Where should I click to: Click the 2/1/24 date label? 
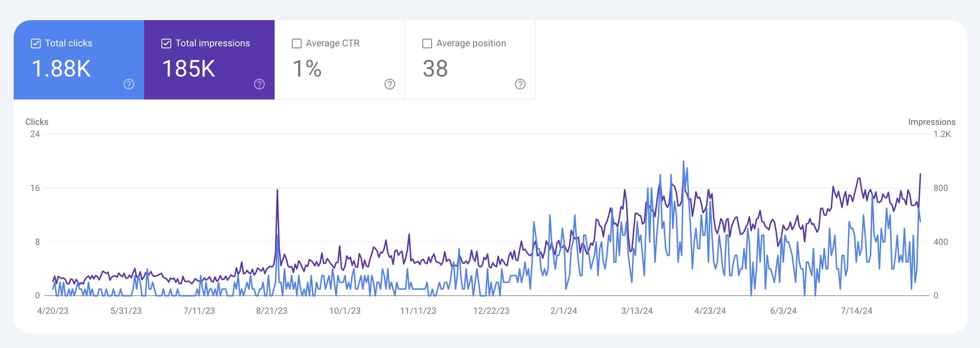pos(564,311)
